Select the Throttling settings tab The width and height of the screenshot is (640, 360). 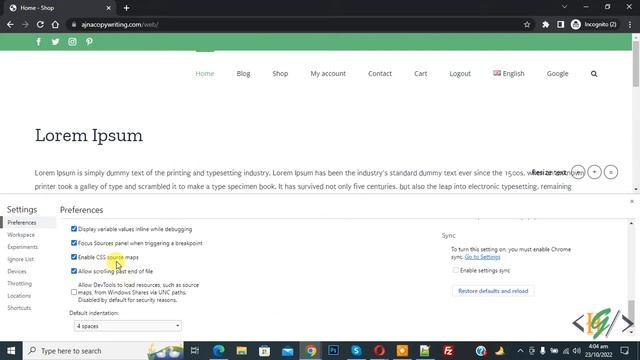pos(20,283)
